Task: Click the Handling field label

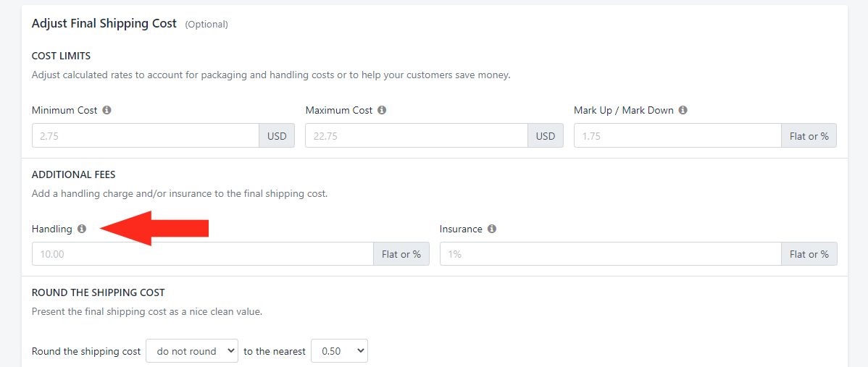Action: pos(52,229)
